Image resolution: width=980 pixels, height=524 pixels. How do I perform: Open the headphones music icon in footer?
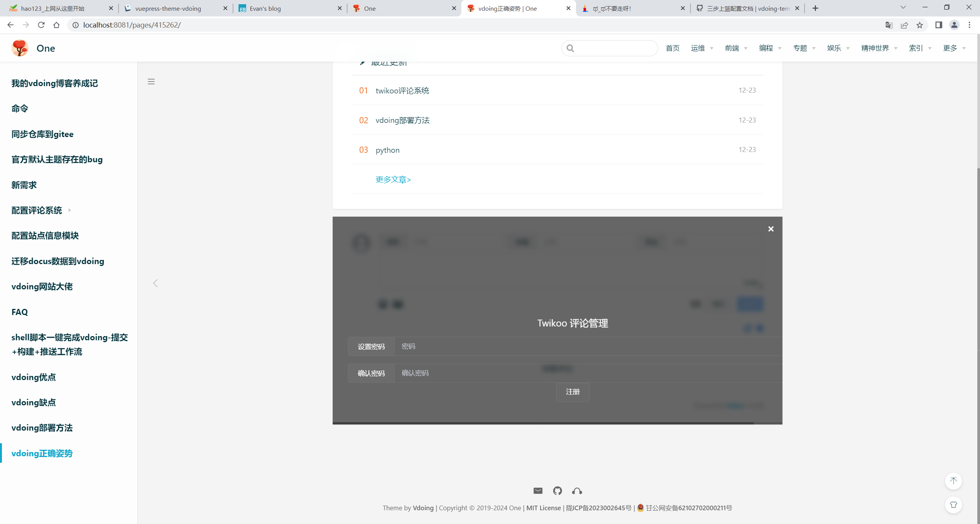tap(577, 491)
